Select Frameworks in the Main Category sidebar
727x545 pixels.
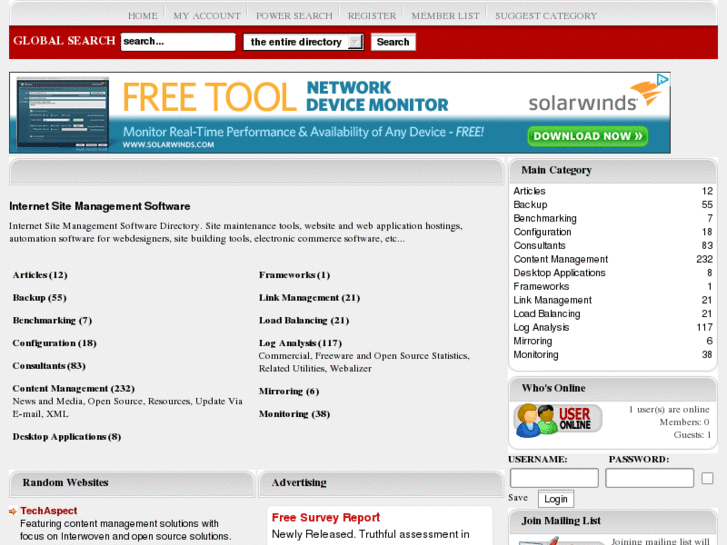541,287
